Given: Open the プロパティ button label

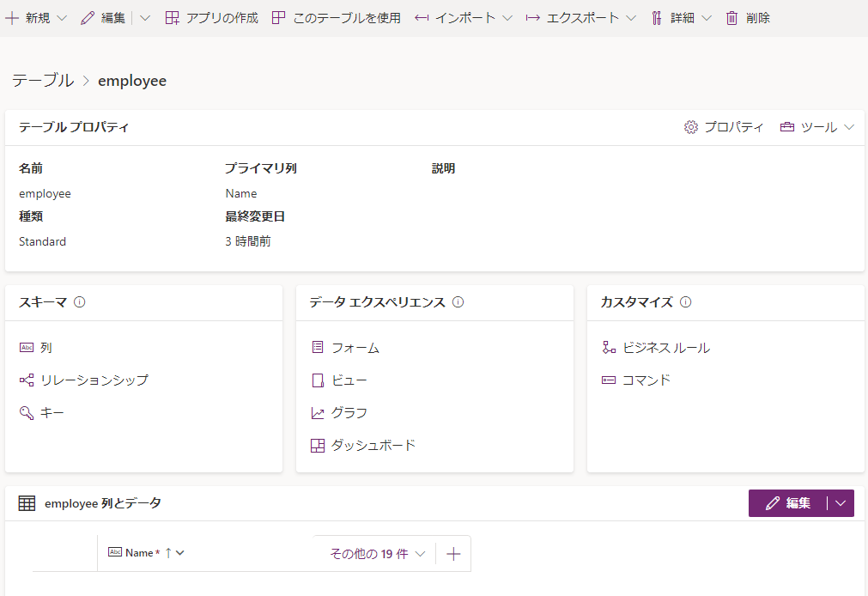Looking at the screenshot, I should point(733,127).
